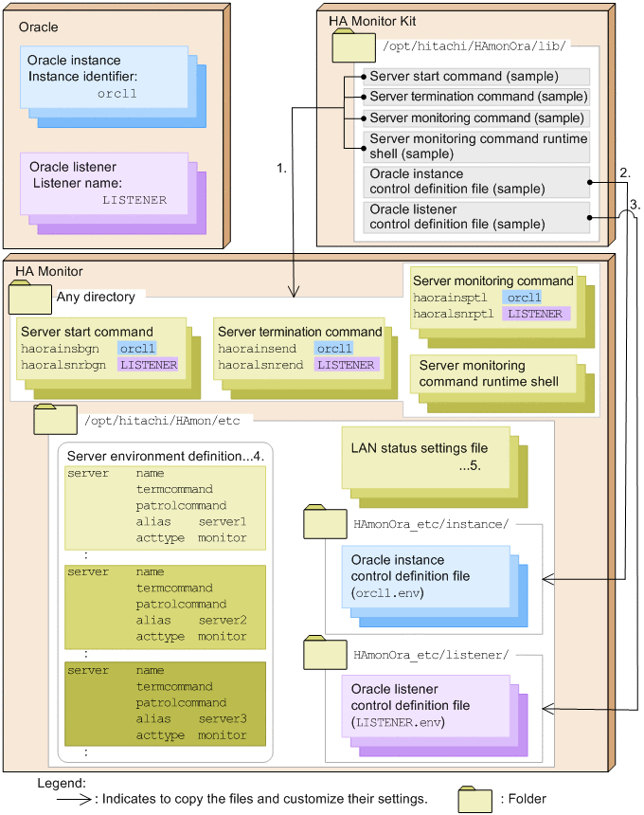Click patrolcommand in the server2 block

[x=181, y=604]
